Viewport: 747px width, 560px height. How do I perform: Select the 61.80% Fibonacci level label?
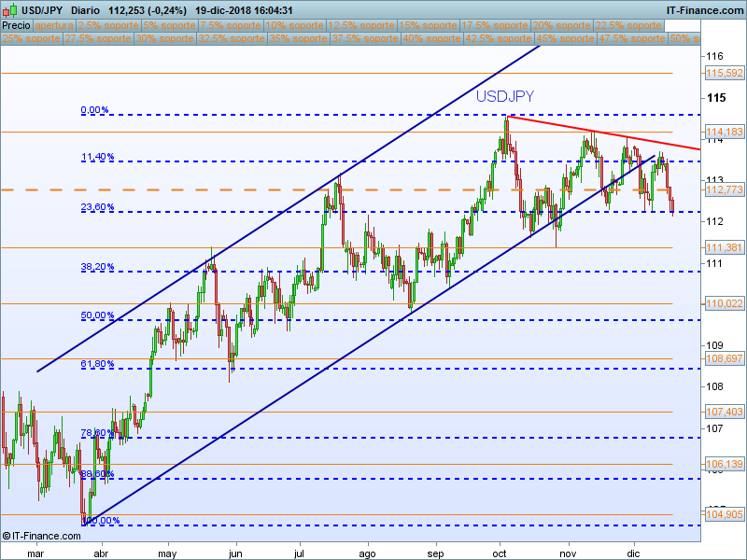tap(98, 364)
